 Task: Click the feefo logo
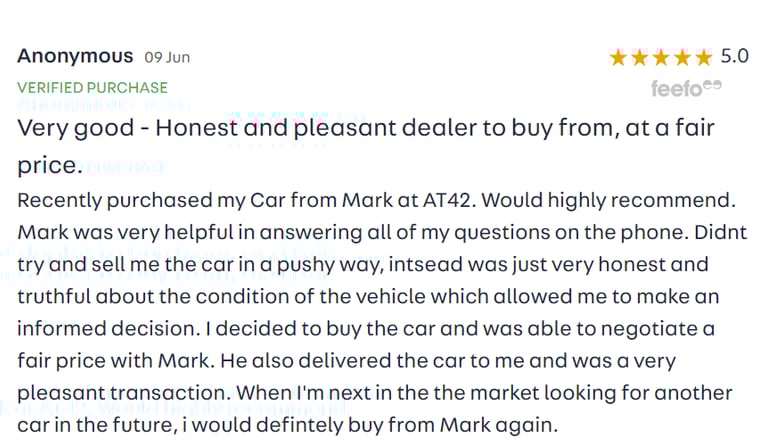coord(686,89)
